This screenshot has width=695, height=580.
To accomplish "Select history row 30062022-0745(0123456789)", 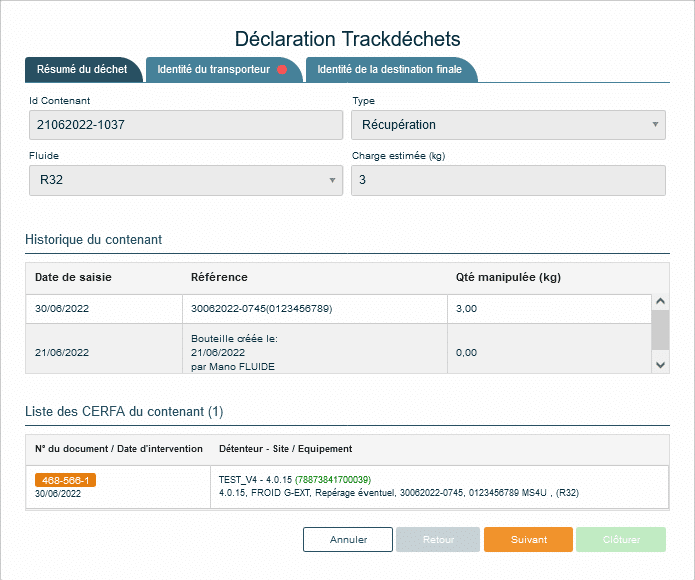I will (261, 309).
